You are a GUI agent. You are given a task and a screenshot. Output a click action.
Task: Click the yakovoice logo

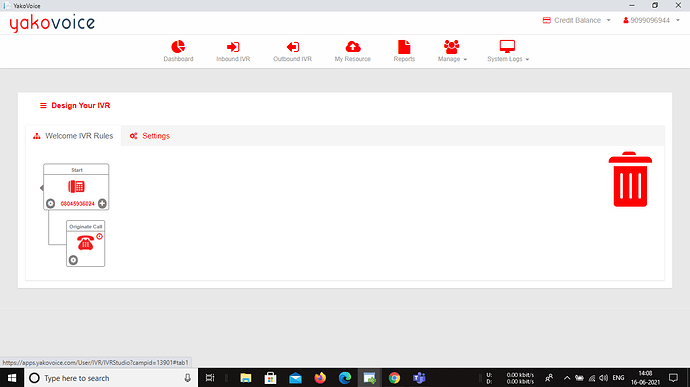(52, 23)
